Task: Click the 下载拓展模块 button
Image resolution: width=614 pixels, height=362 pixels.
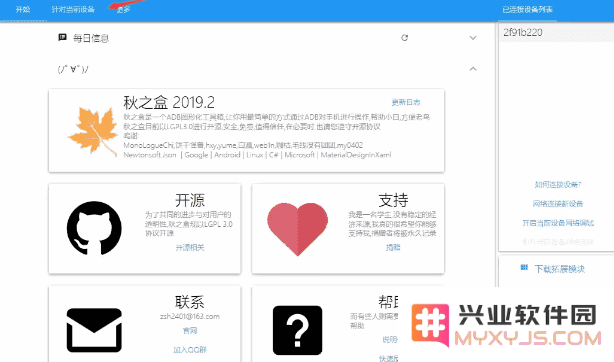Action: point(560,269)
